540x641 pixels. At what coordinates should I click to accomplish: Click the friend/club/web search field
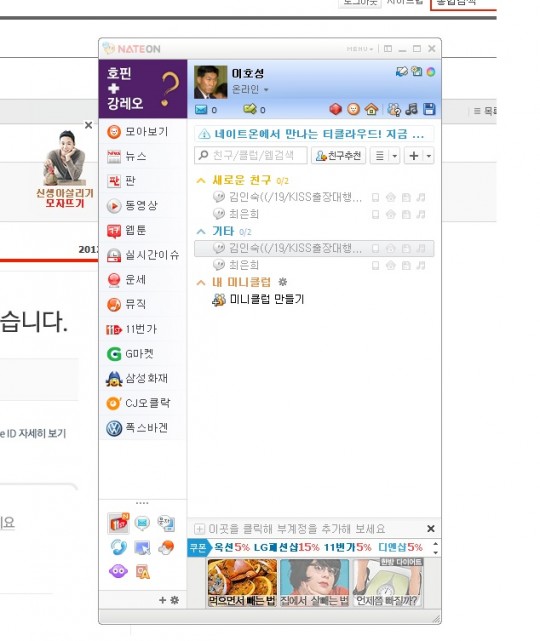point(251,155)
